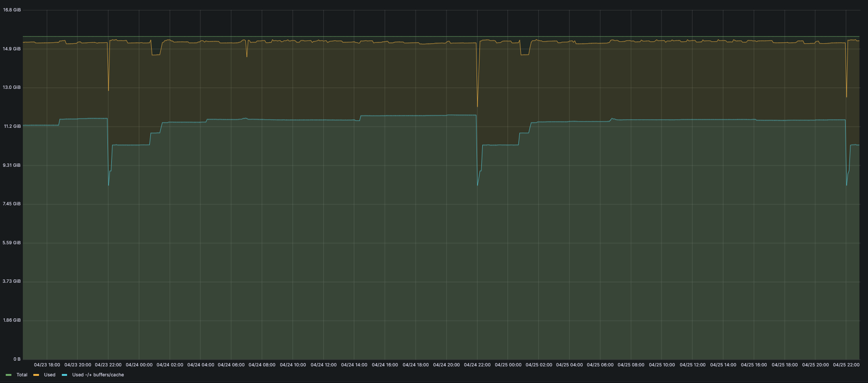Image resolution: width=868 pixels, height=383 pixels.
Task: Click the 04/24 20:00 x-axis time label
Action: pyautogui.click(x=446, y=365)
